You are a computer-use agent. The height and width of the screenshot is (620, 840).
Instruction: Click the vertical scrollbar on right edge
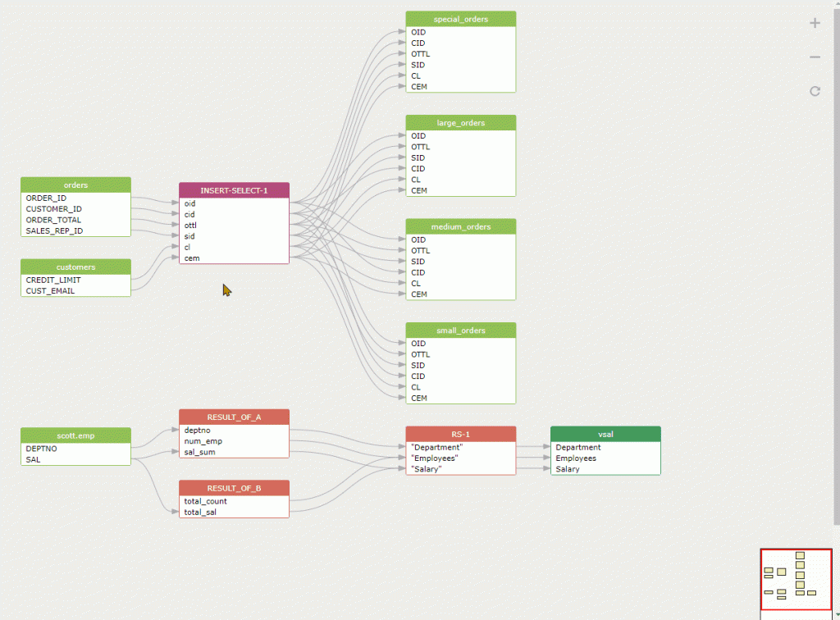coord(836,262)
